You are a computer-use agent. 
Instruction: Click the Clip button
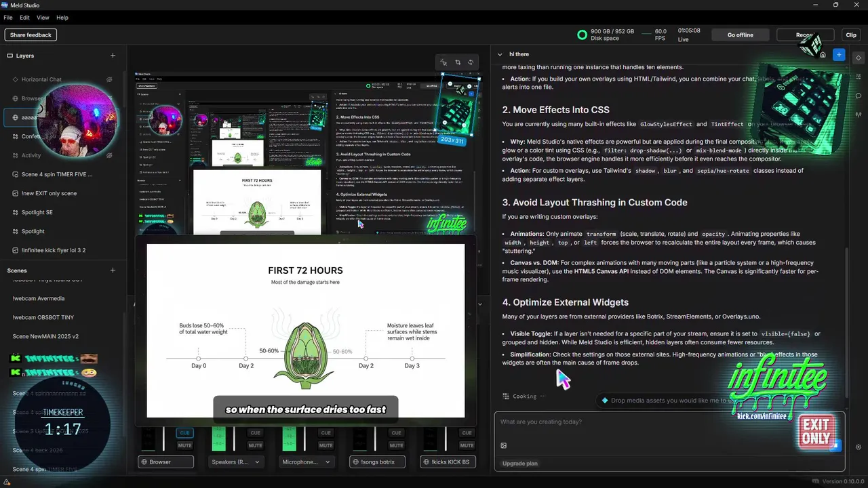coord(851,35)
